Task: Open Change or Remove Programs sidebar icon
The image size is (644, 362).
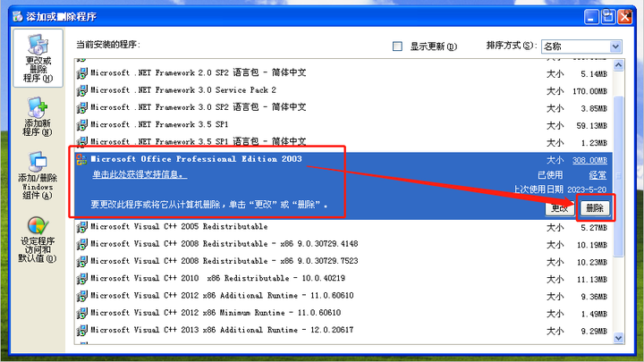Action: (38, 58)
